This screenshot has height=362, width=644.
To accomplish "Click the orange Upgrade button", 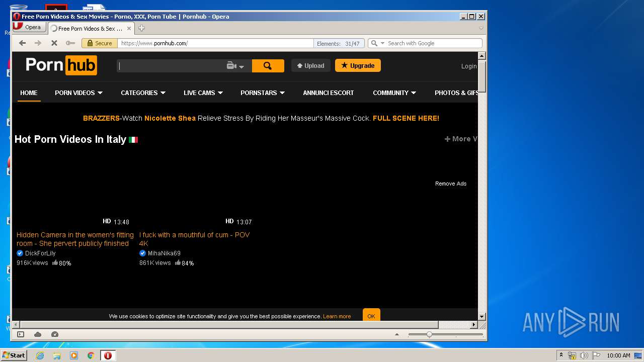I will point(358,65).
